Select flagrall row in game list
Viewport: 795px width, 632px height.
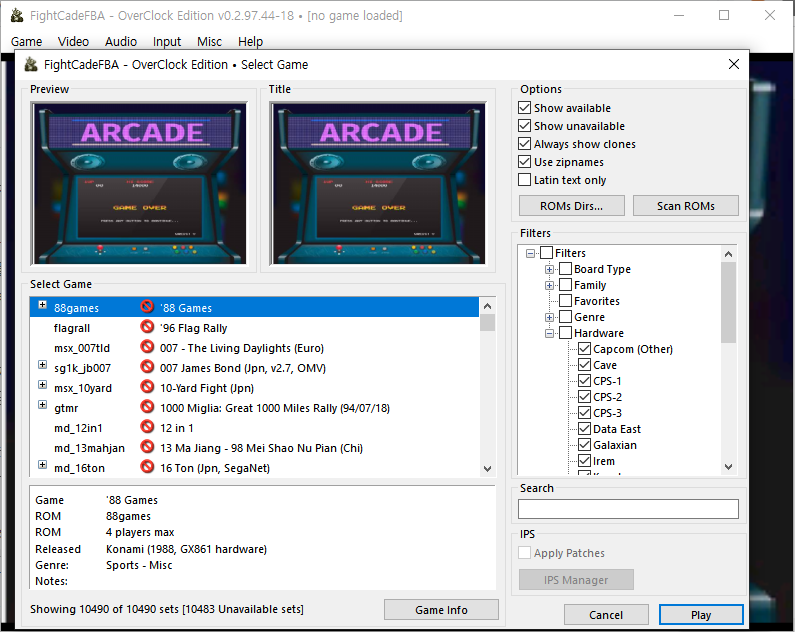(x=254, y=327)
